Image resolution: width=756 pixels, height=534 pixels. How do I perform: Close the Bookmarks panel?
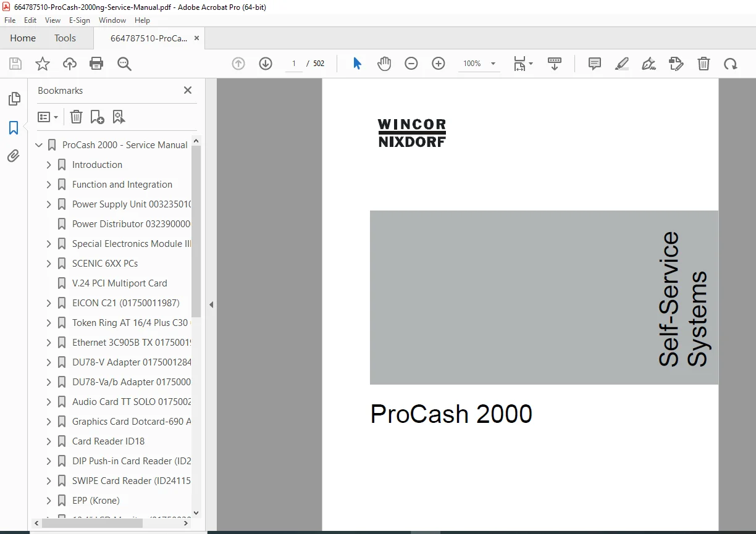point(188,90)
